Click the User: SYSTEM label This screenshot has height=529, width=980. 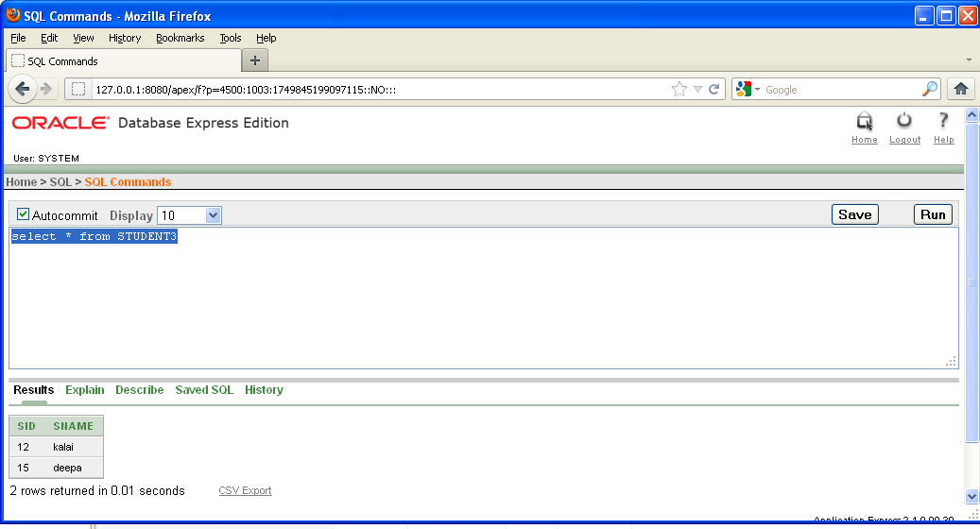pyautogui.click(x=46, y=158)
